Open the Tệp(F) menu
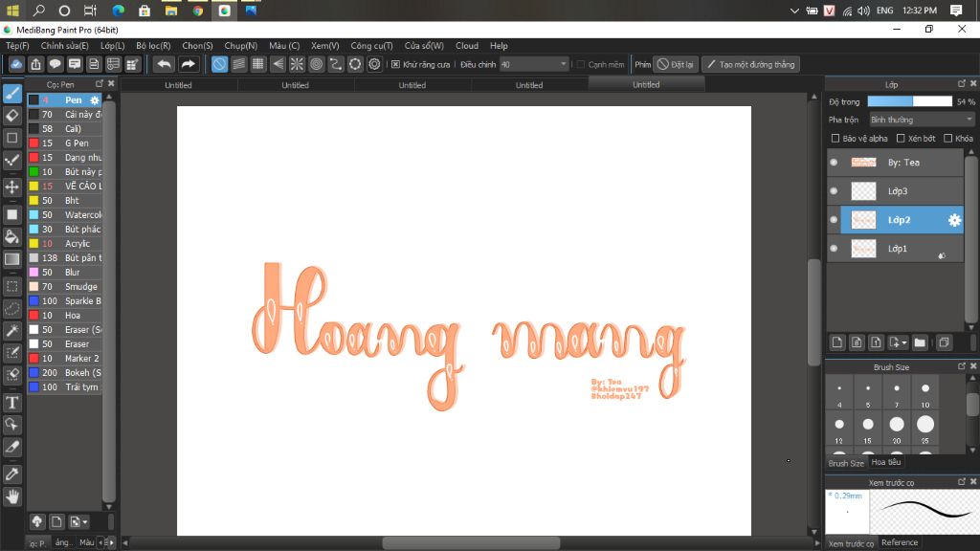980x551 pixels. tap(17, 46)
